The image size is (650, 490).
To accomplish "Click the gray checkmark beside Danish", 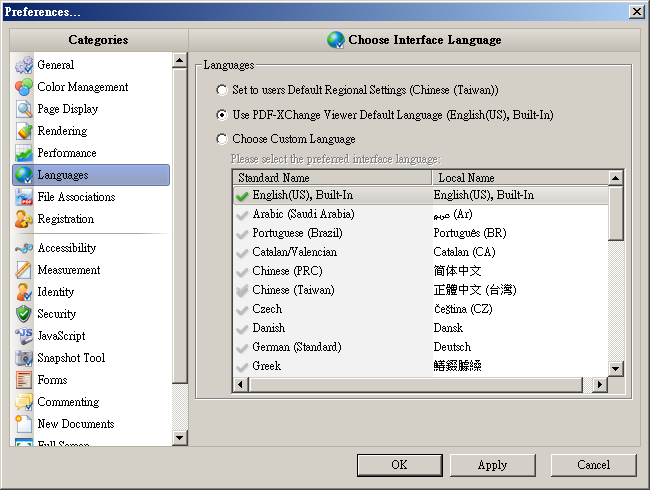I will [x=242, y=329].
